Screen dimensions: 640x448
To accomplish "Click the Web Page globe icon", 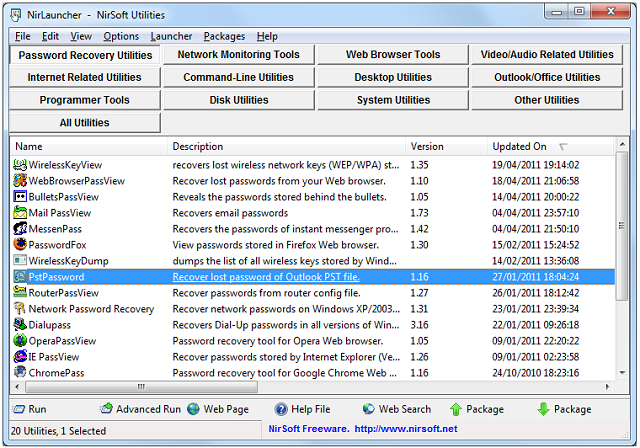I will click(193, 409).
